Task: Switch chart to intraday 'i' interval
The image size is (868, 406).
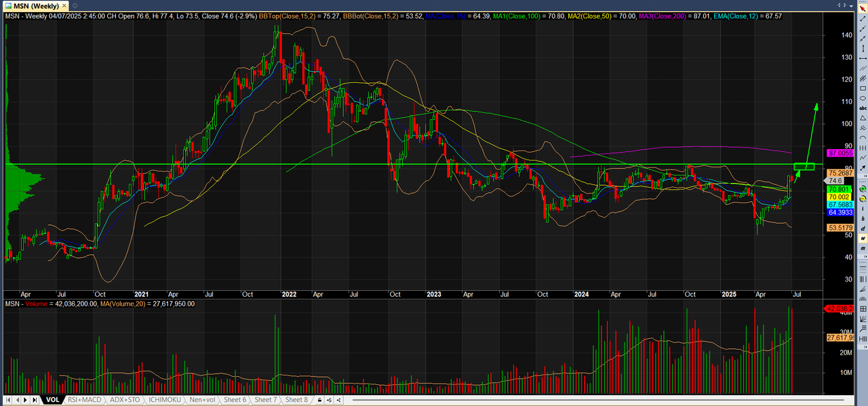Action: click(x=863, y=209)
